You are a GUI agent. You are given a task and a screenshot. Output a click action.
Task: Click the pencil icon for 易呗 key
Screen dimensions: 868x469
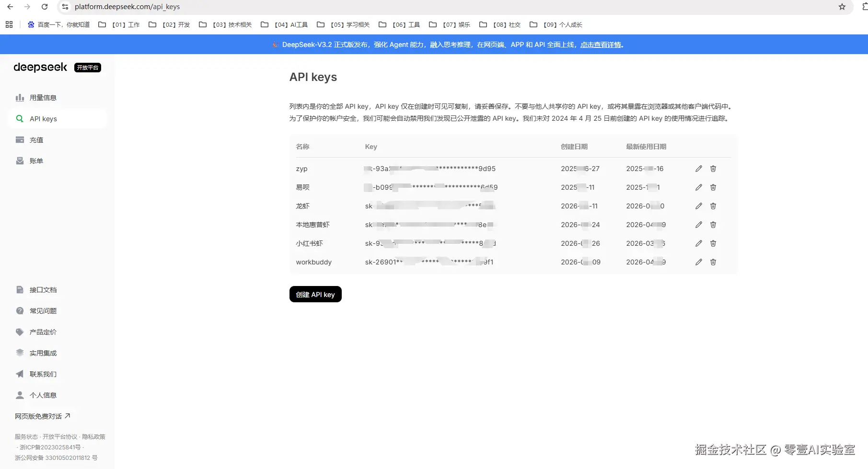(x=699, y=187)
